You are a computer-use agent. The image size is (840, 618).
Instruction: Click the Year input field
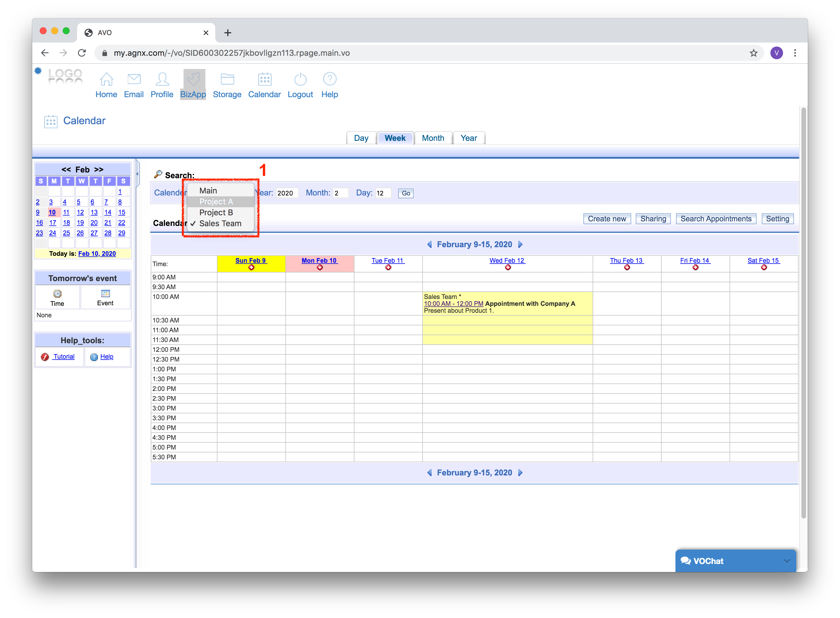tap(287, 193)
